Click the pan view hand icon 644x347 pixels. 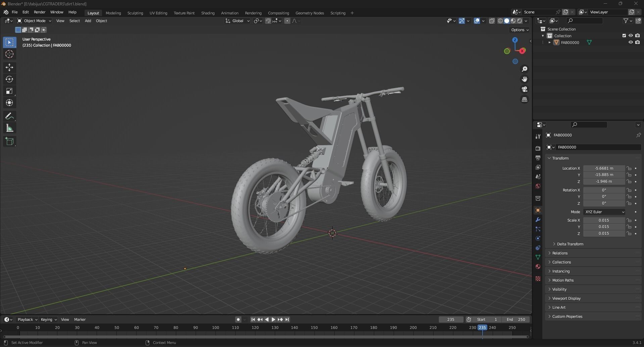(524, 79)
